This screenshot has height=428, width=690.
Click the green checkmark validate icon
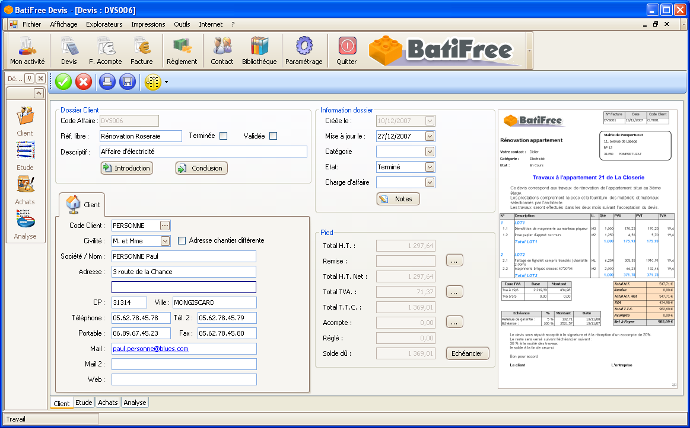[x=63, y=82]
